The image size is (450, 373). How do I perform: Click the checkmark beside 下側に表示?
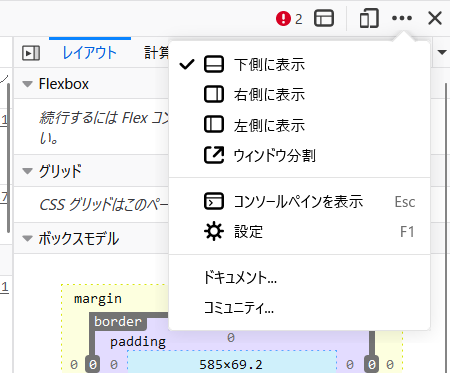coord(187,64)
